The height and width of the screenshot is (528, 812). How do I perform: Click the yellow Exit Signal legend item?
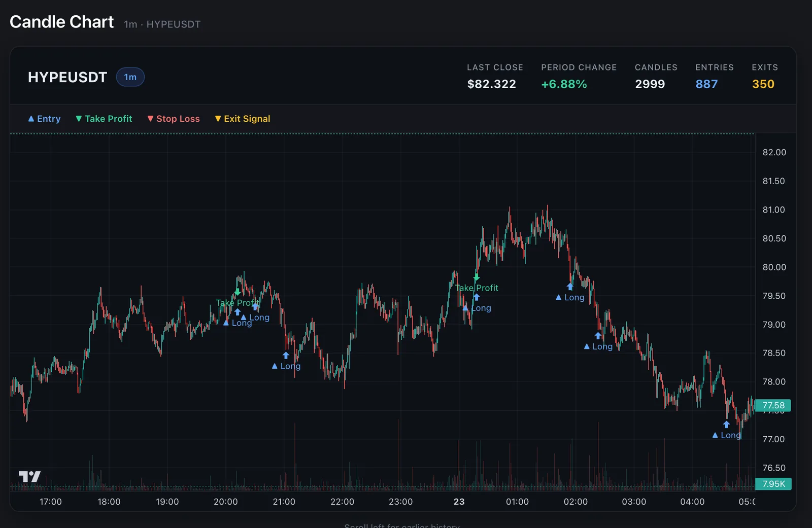tap(243, 119)
